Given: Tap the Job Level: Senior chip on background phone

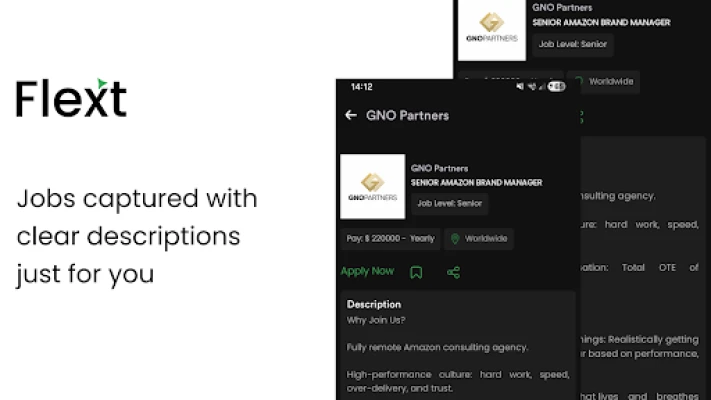Looking at the screenshot, I should 574,45.
